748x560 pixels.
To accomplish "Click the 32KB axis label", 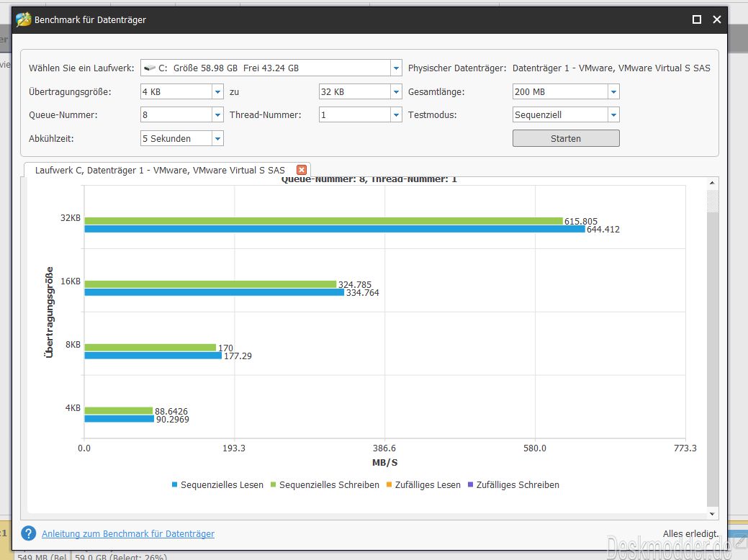I will [70, 218].
